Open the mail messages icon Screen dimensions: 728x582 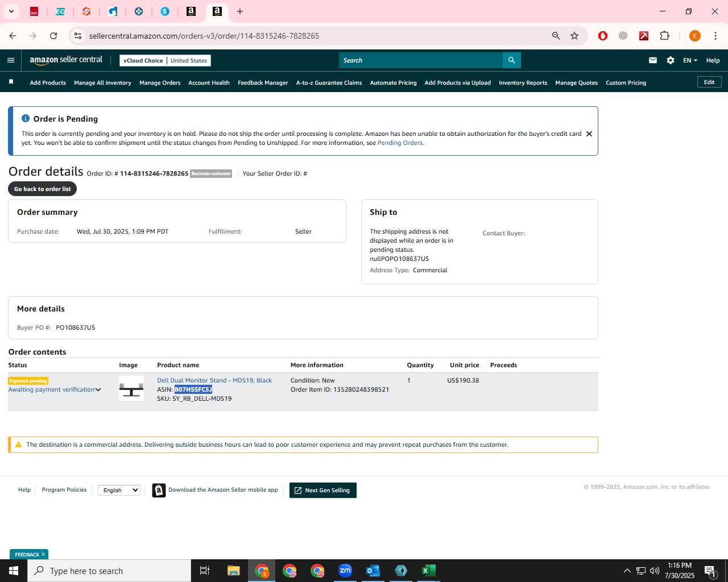tap(653, 60)
